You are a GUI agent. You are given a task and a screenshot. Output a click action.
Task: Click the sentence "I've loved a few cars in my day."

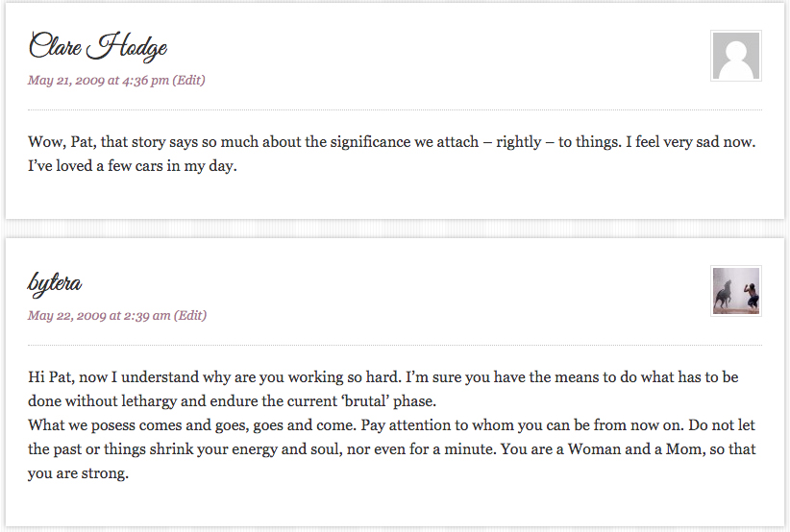[x=133, y=166]
